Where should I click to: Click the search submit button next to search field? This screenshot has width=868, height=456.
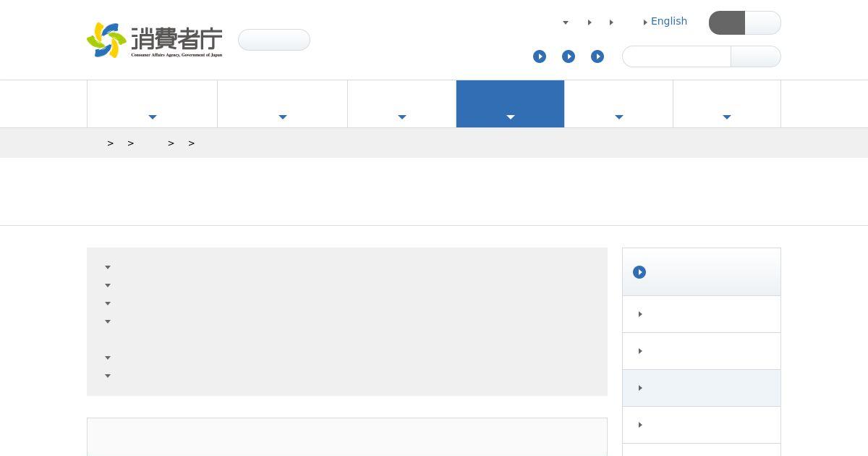coord(756,56)
